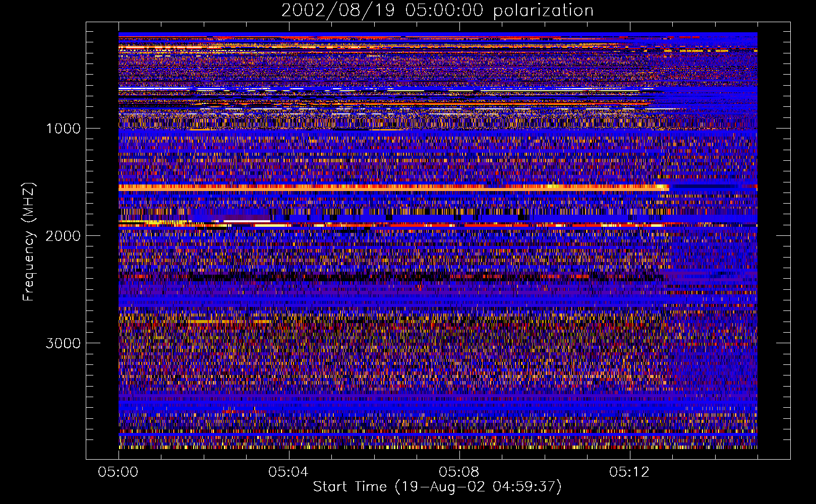
Task: Click the '05:12' time axis label
Action: (629, 472)
